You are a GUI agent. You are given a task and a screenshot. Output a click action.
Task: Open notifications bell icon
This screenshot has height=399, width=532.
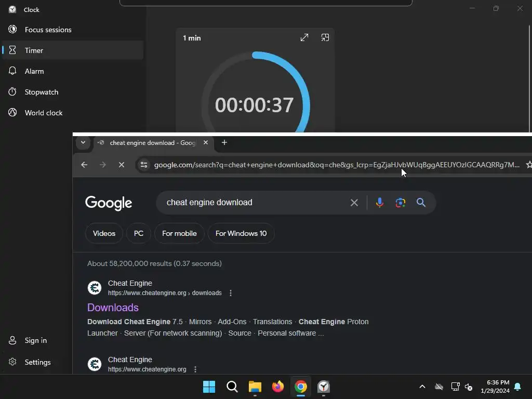pyautogui.click(x=518, y=387)
